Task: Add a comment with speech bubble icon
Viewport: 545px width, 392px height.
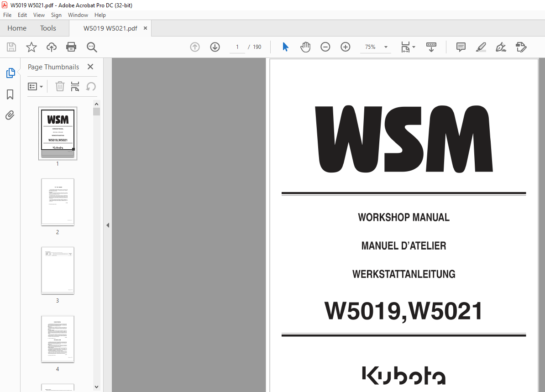Action: [461, 47]
